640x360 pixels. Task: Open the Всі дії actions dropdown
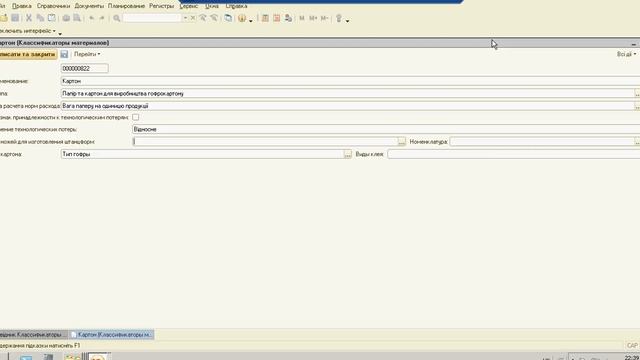pyautogui.click(x=627, y=54)
